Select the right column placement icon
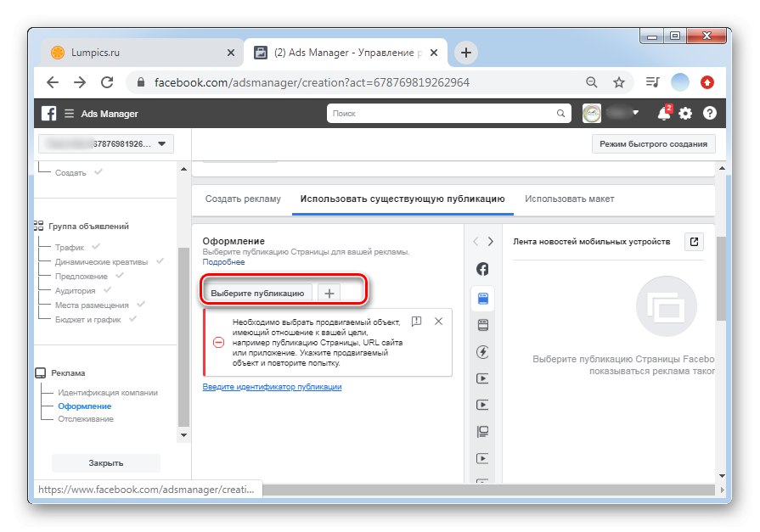The height and width of the screenshot is (532, 760). point(482,431)
